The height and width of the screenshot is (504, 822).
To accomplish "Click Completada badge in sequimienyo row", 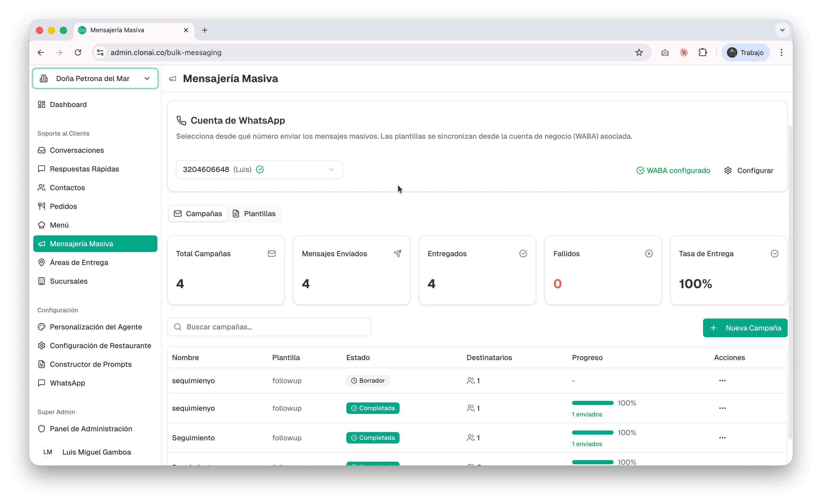I will (373, 408).
